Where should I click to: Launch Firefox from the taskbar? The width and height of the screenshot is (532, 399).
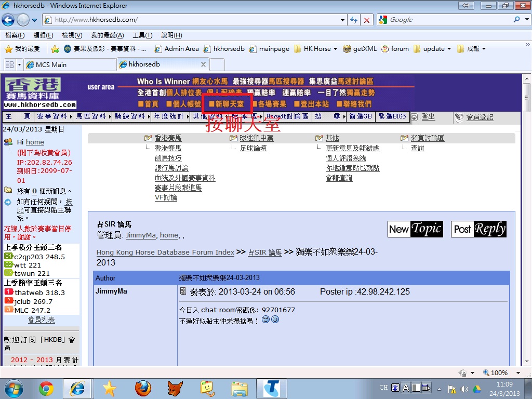click(142, 388)
